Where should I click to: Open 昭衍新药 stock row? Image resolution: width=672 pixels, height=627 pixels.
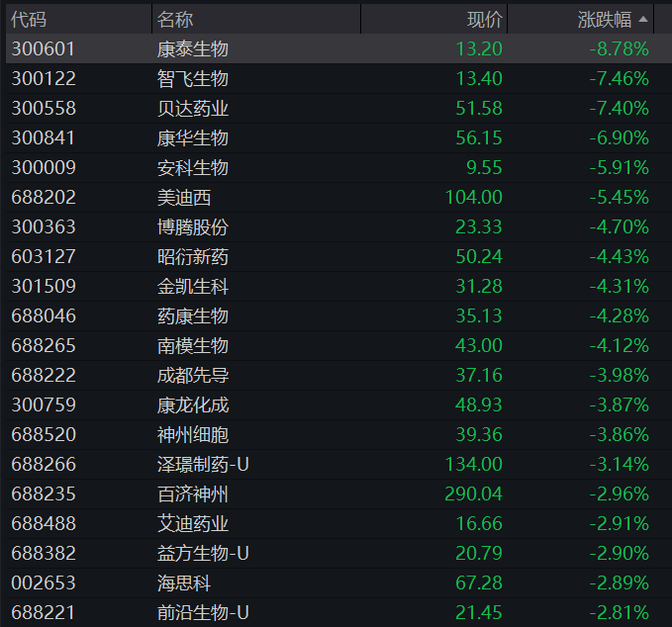[x=338, y=256]
